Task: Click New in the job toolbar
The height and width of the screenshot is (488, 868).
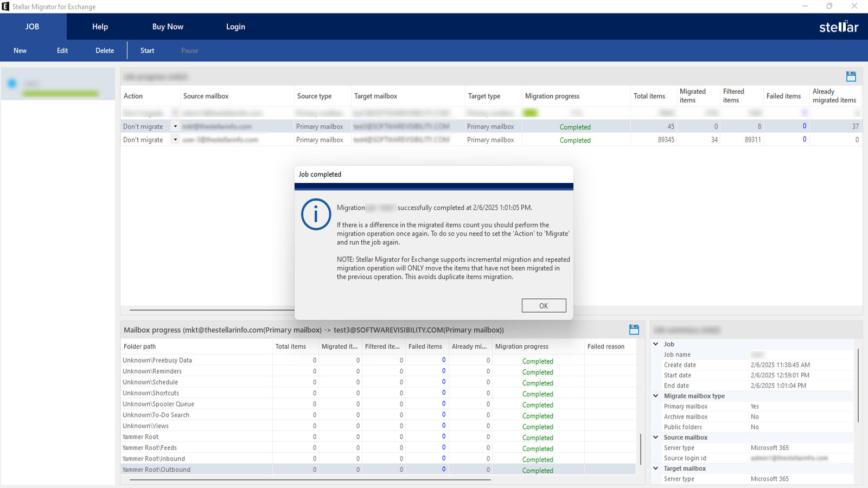Action: pyautogui.click(x=20, y=50)
